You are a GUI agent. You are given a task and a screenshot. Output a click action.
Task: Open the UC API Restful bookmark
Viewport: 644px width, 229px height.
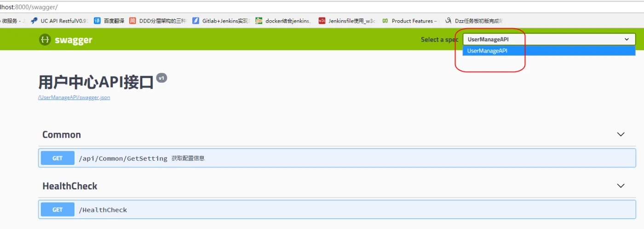pos(59,21)
